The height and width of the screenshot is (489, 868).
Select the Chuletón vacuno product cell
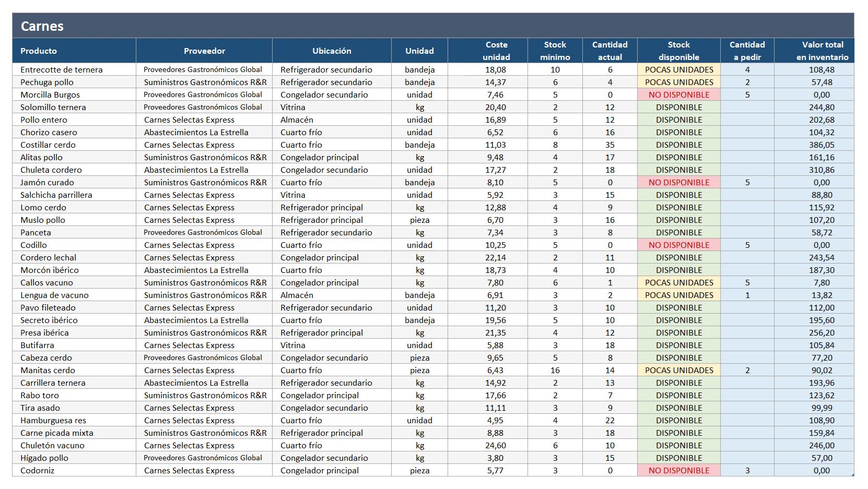coord(74,445)
